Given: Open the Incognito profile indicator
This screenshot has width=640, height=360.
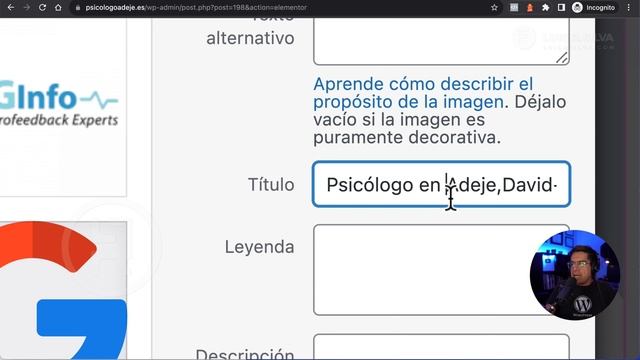Looking at the screenshot, I should pyautogui.click(x=593, y=8).
